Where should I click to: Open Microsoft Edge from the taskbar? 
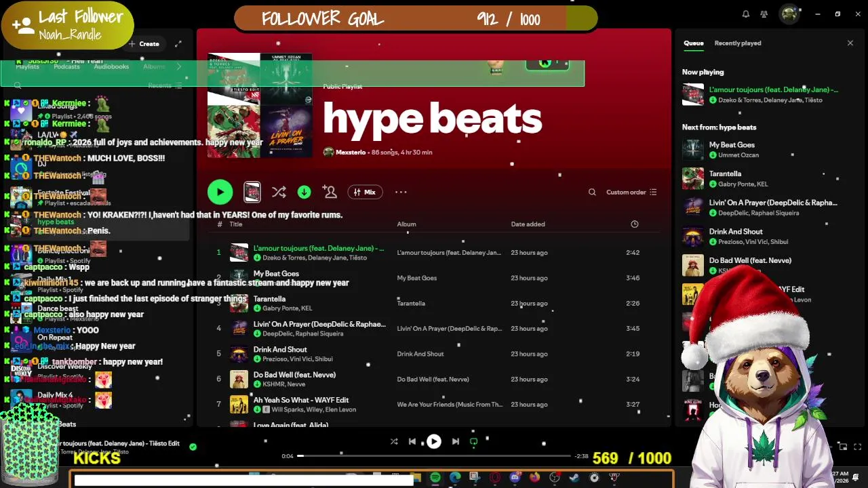[455, 478]
